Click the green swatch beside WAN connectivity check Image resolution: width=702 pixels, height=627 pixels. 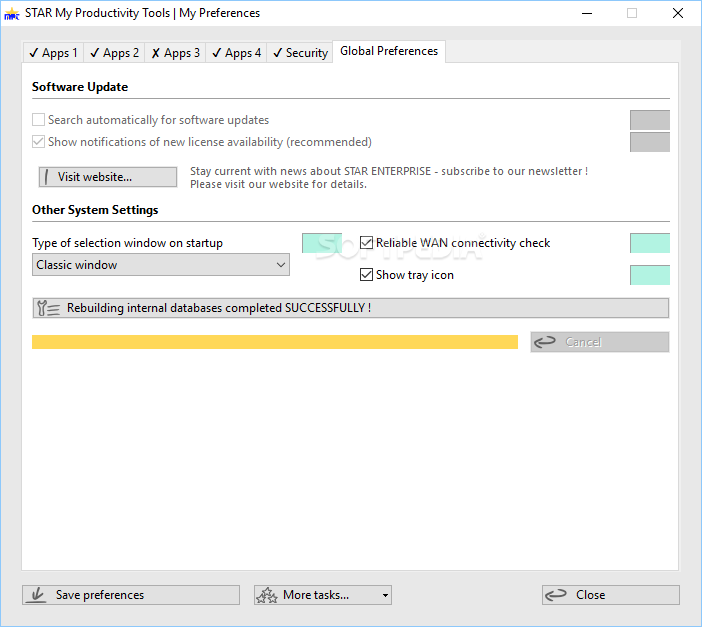650,243
